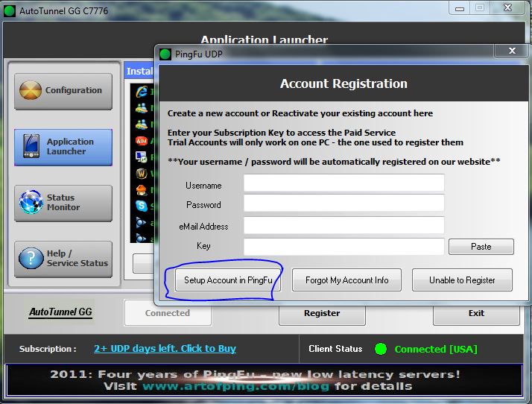Click the Configuration sidebar icon
The image size is (532, 404).
click(x=31, y=90)
